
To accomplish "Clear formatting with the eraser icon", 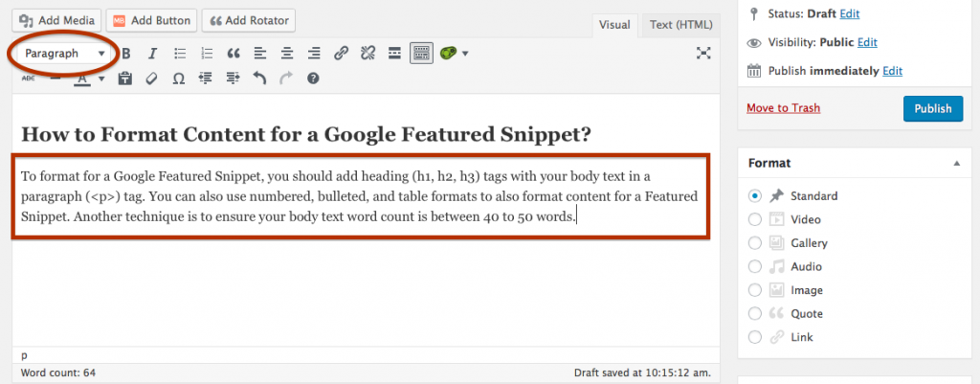I will click(152, 79).
